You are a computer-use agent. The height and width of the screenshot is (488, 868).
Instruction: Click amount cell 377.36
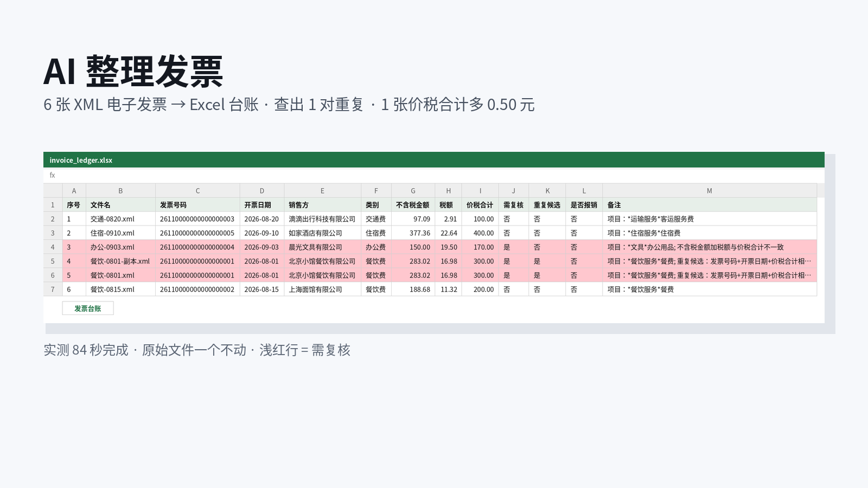click(413, 233)
